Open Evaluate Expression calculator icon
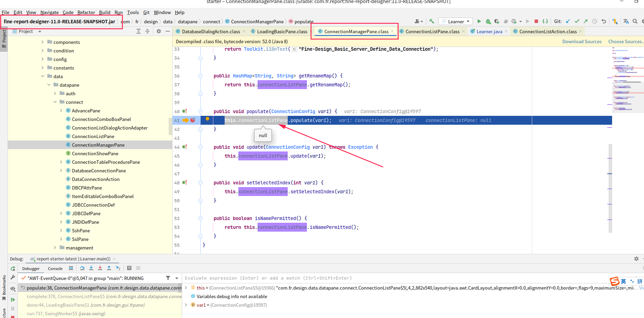Viewport: 644px width, 318px height. pyautogui.click(x=129, y=268)
